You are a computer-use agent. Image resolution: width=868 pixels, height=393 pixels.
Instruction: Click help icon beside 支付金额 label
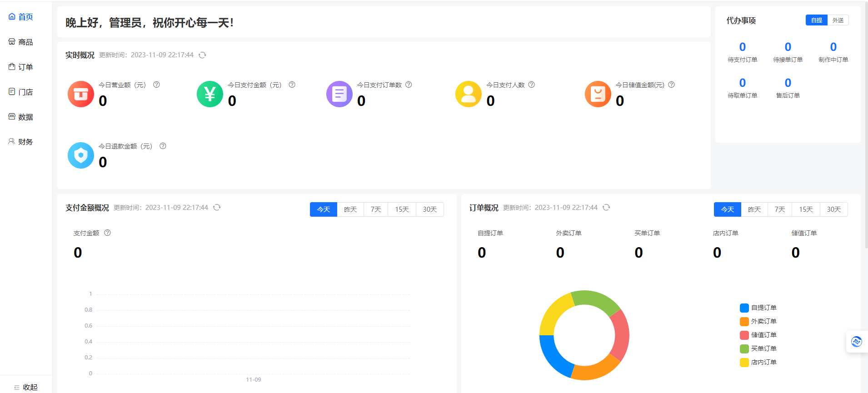[107, 233]
